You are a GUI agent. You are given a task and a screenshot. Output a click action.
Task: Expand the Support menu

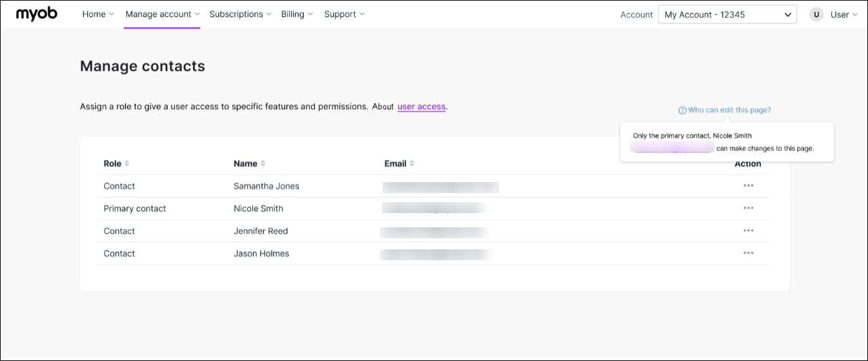345,14
